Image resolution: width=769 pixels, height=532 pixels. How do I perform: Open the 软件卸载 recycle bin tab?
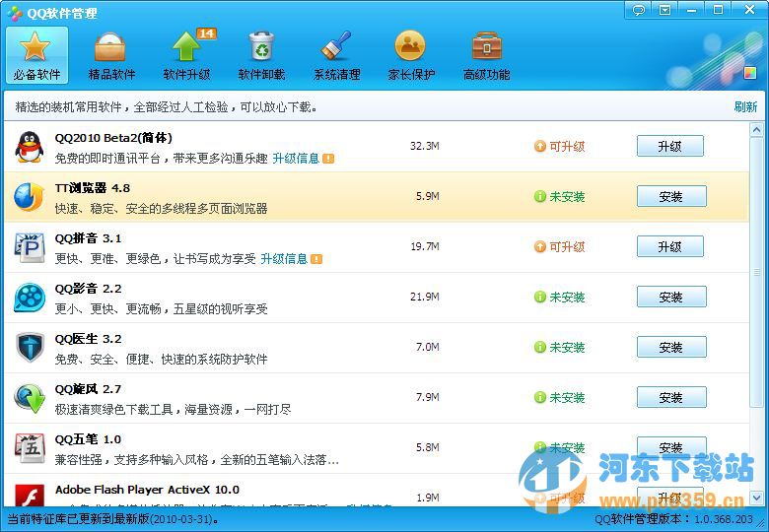coord(261,55)
